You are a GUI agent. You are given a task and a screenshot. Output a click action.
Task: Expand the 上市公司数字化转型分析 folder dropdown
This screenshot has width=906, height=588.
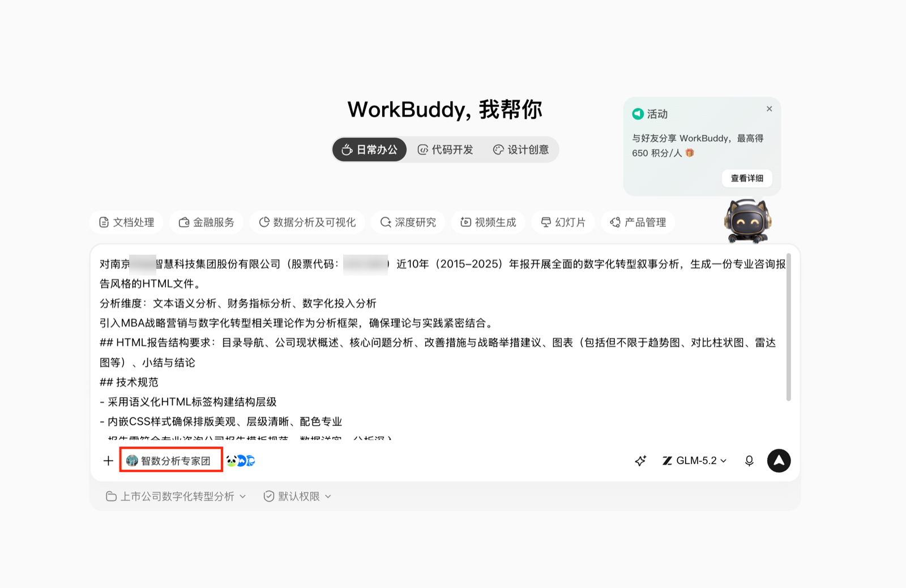[x=176, y=496]
